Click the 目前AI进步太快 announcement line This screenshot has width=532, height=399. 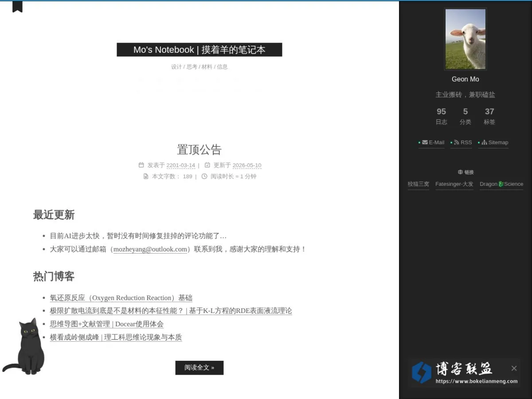click(138, 236)
